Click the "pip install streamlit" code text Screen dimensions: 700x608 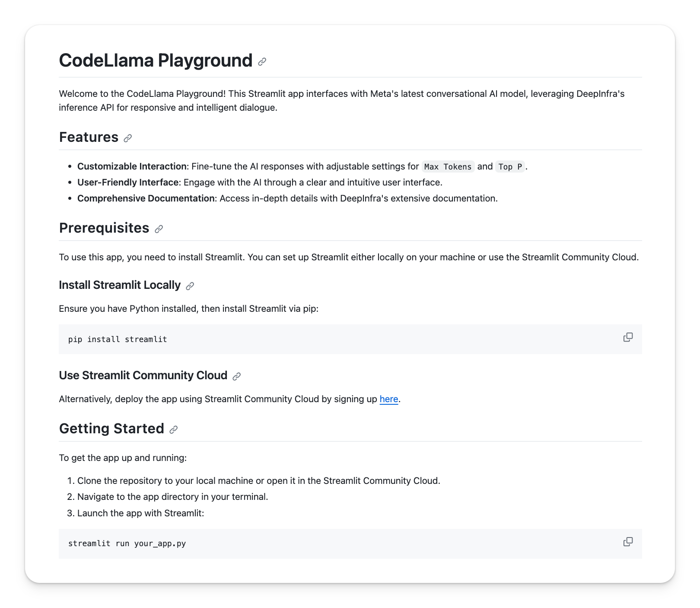click(118, 339)
